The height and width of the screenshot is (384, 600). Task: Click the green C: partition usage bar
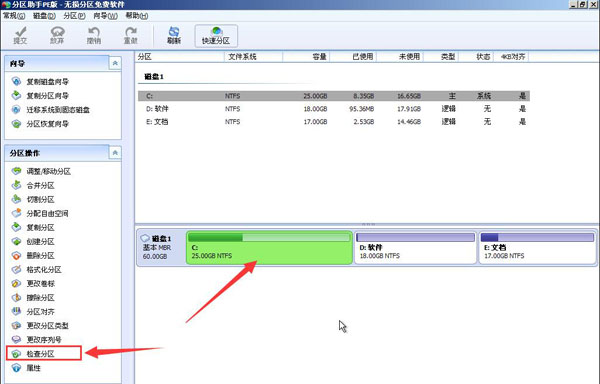[x=269, y=238]
